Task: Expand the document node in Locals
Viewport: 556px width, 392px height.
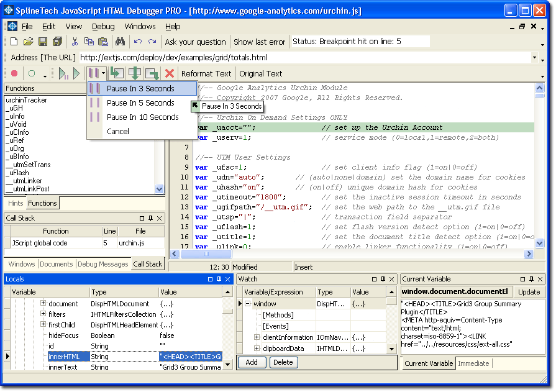Action: (x=43, y=303)
